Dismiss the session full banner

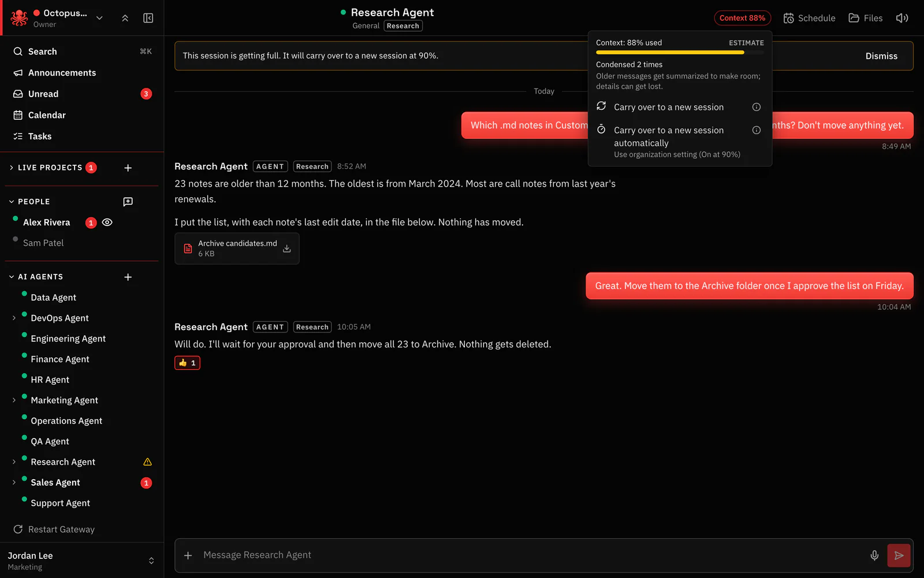[x=881, y=56]
